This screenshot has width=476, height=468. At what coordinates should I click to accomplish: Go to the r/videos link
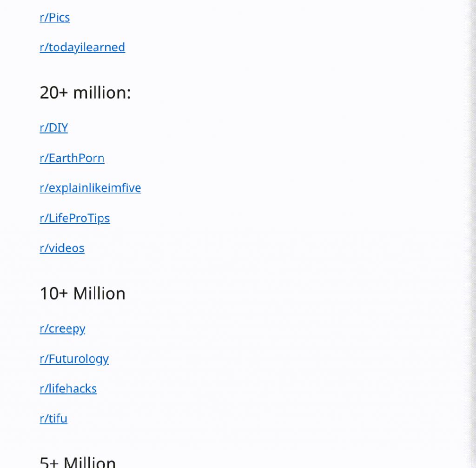(x=62, y=248)
